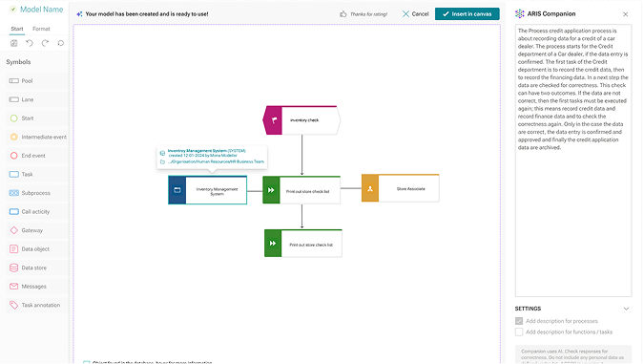
Task: Select the Messages symbol
Action: pyautogui.click(x=37, y=287)
